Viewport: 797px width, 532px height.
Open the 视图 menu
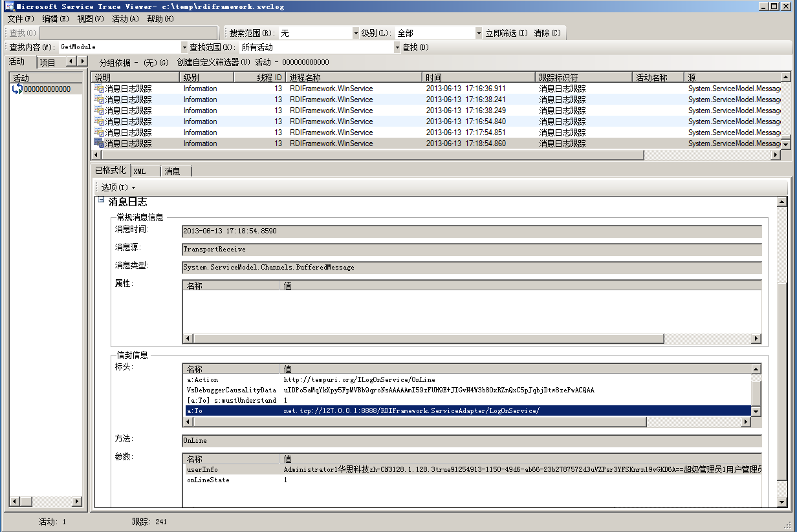(90, 19)
